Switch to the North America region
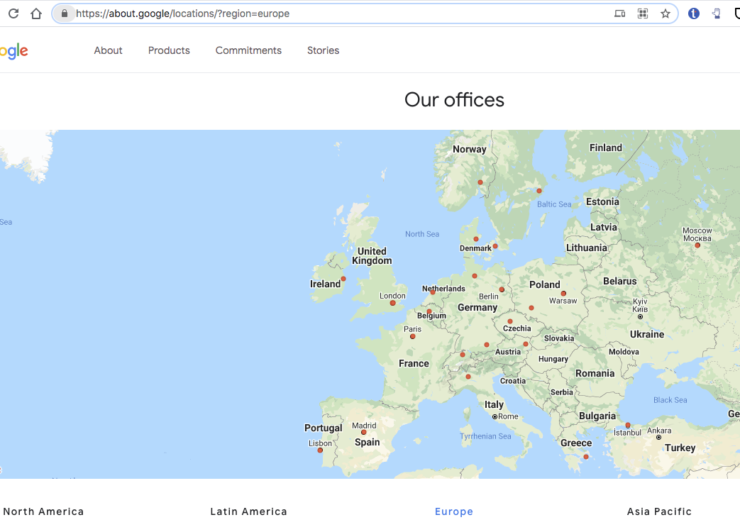This screenshot has width=740, height=532. coord(43,511)
